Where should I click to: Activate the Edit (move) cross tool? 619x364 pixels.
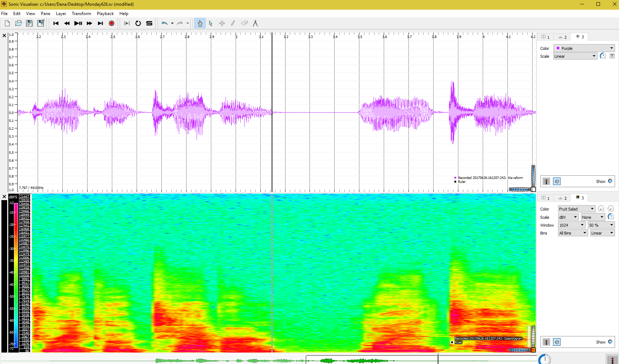point(222,23)
